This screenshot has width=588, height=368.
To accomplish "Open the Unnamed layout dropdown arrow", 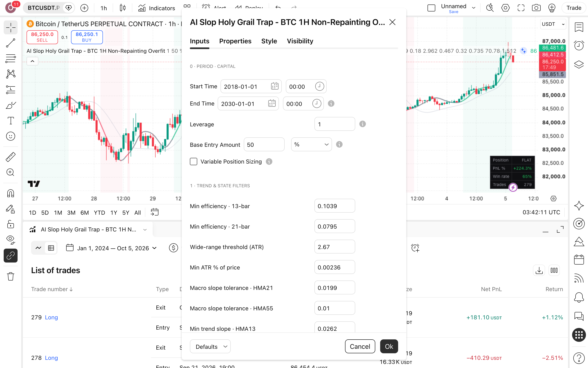I will pos(473,8).
